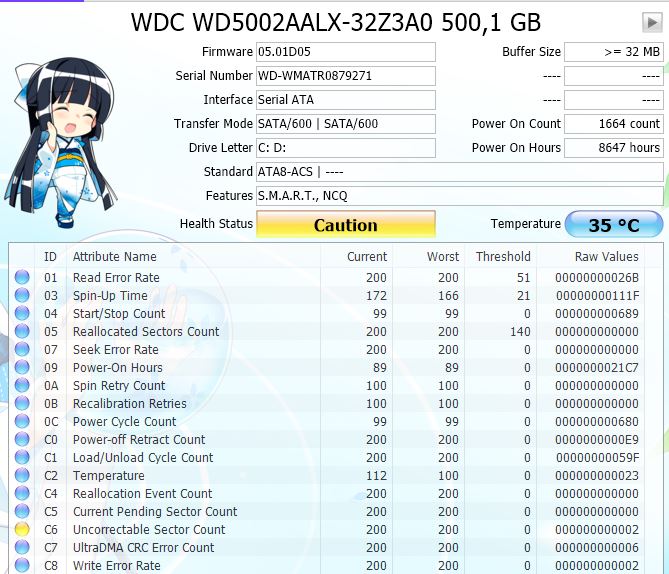Click the status icon for Spin Retry Count
This screenshot has width=669, height=574.
click(x=22, y=385)
